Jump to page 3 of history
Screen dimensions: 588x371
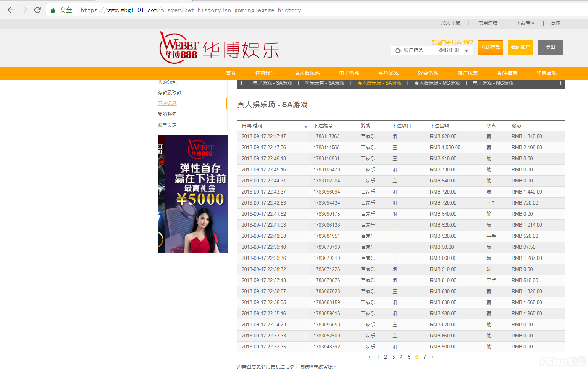click(393, 357)
